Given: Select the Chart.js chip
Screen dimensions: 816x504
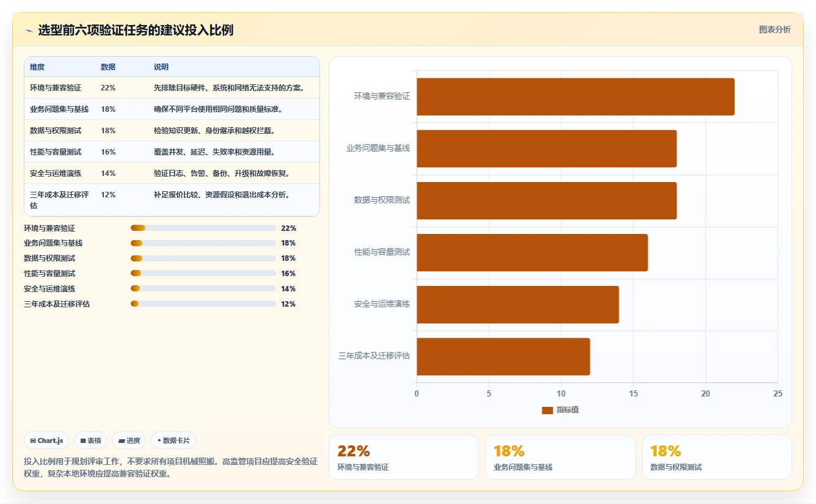Looking at the screenshot, I should [46, 440].
